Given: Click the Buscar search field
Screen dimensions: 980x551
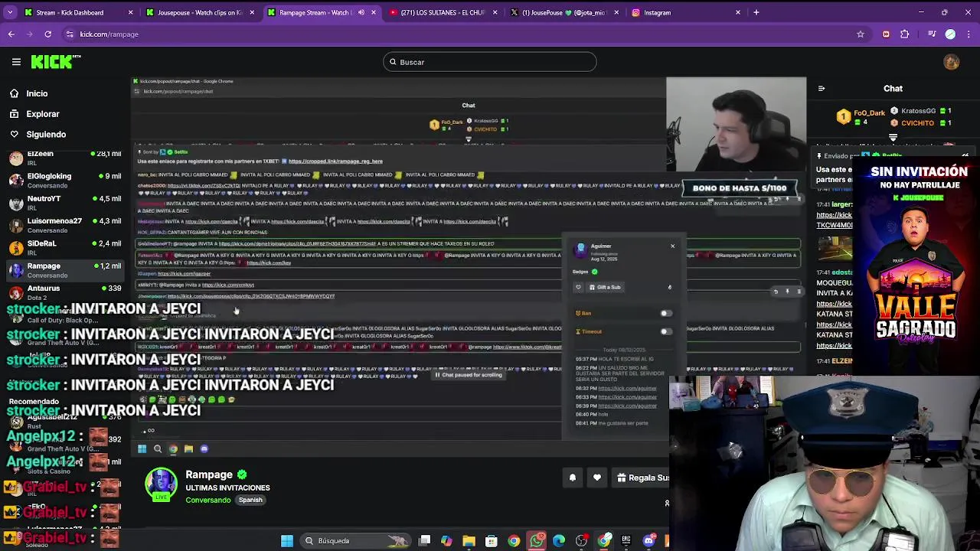Looking at the screenshot, I should pos(490,62).
